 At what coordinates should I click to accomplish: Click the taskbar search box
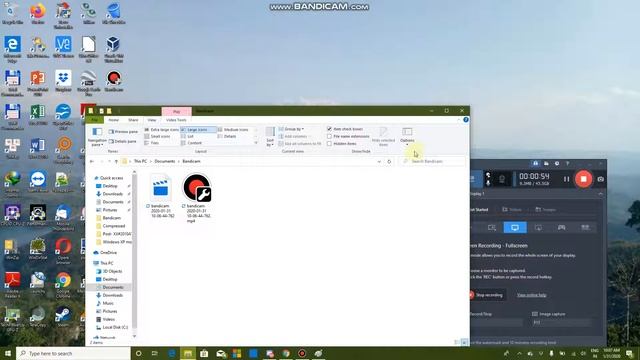click(x=73, y=353)
